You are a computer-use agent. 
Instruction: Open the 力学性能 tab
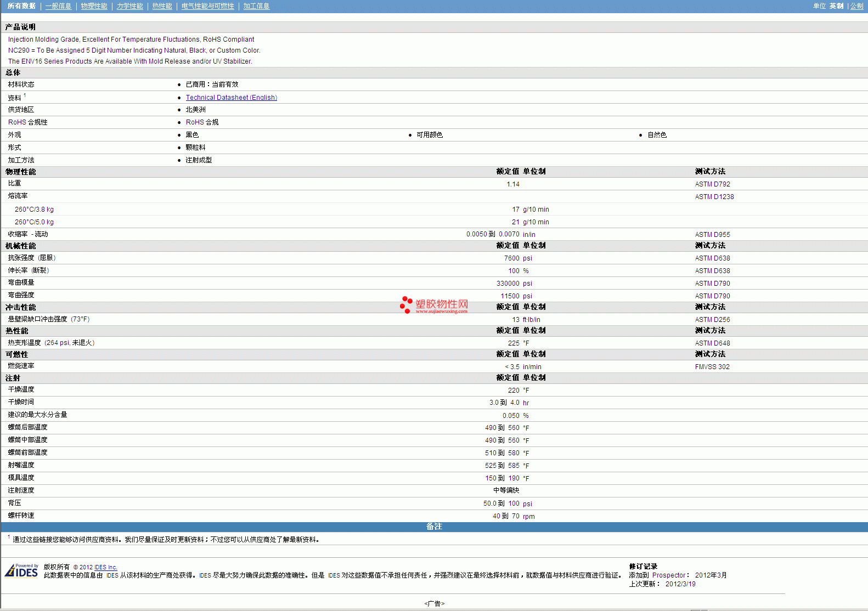tap(129, 6)
